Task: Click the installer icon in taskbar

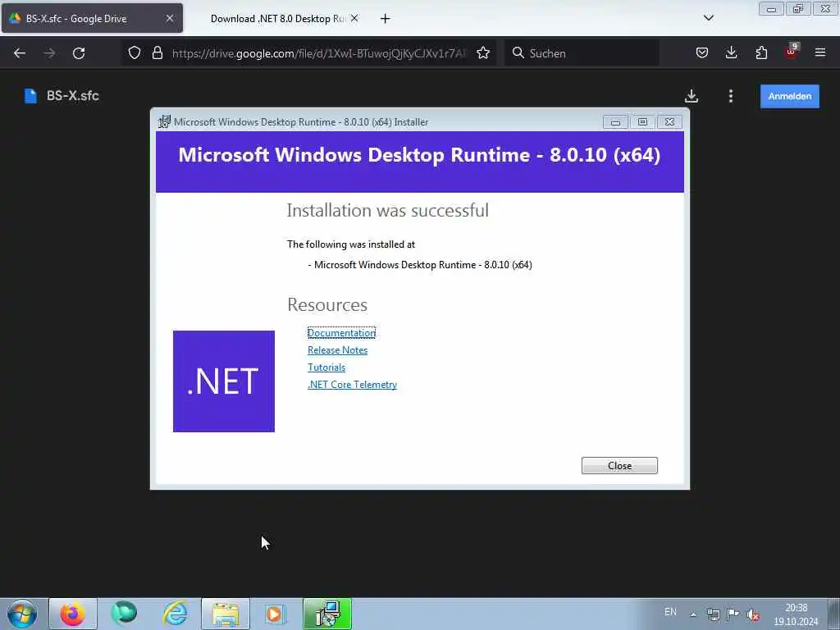Action: click(x=327, y=614)
